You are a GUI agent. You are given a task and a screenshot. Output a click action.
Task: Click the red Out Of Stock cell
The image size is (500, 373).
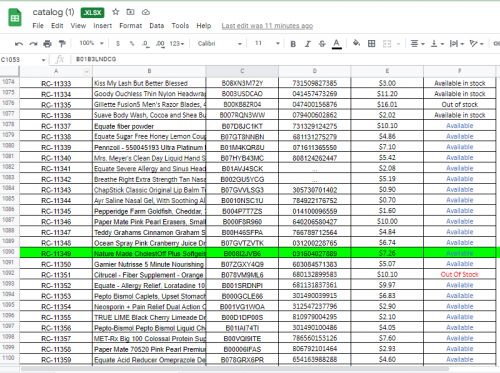[x=460, y=275]
